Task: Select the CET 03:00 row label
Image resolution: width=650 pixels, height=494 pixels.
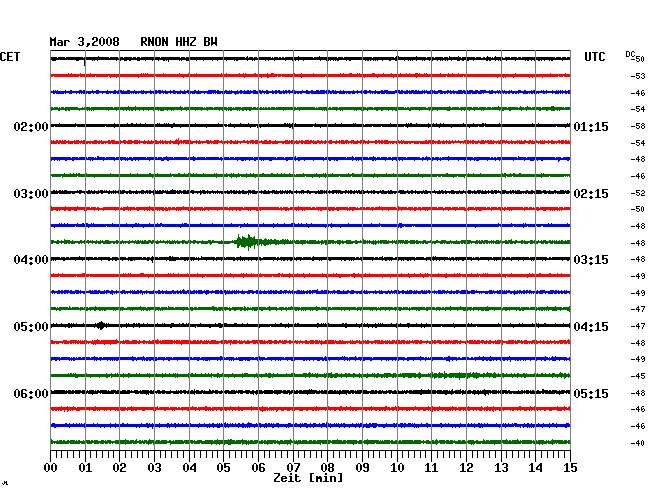Action: (31, 194)
